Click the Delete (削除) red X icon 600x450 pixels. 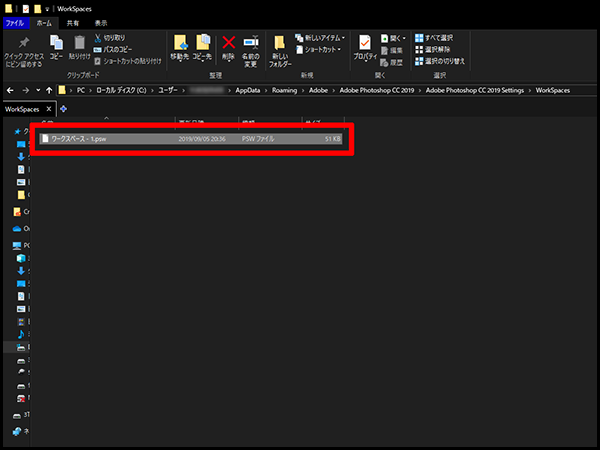coord(229,44)
